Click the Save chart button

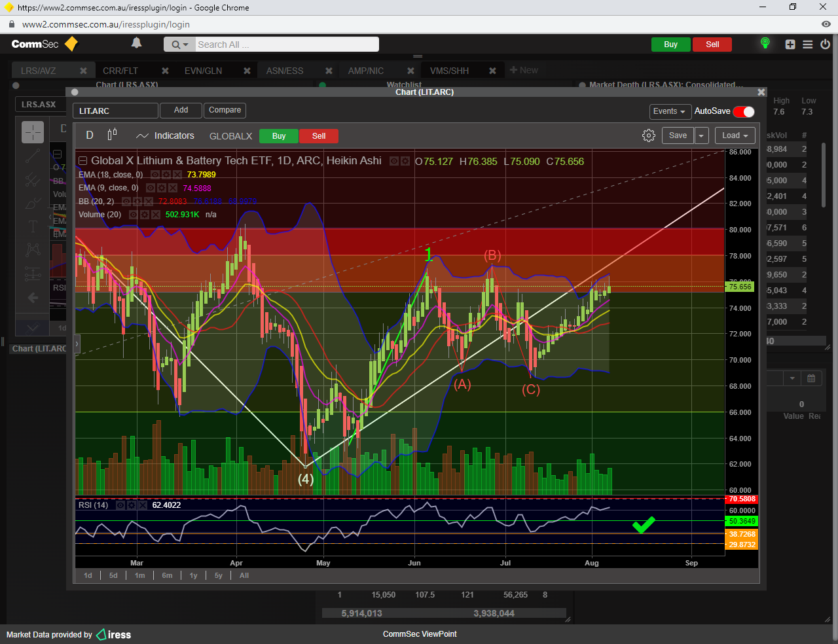(x=678, y=135)
